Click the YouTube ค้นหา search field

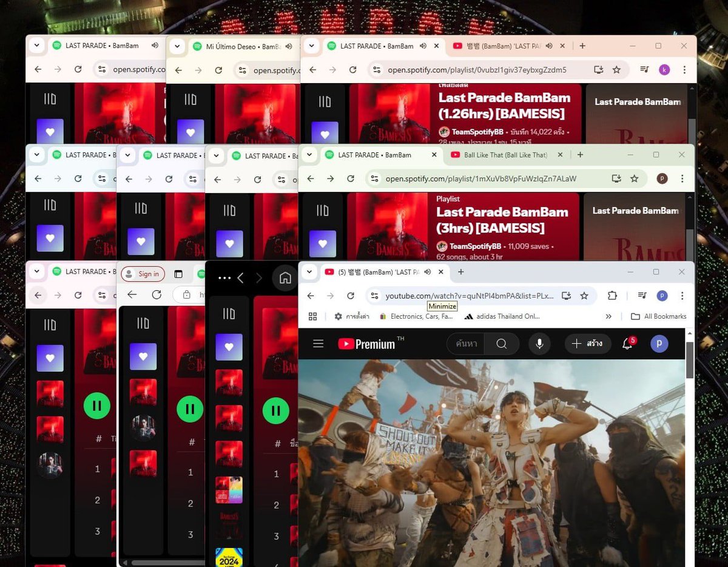click(x=467, y=344)
